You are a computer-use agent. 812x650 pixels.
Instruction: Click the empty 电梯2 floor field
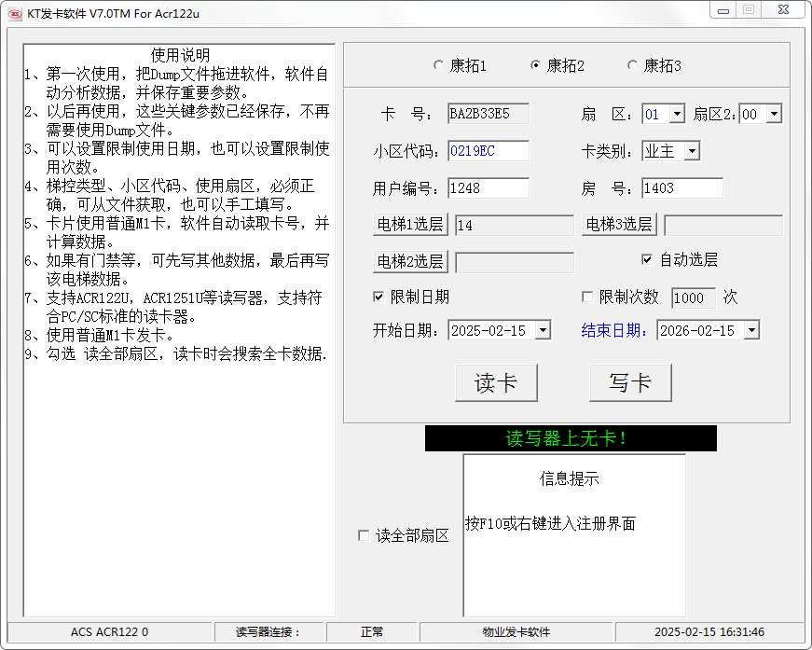click(515, 263)
